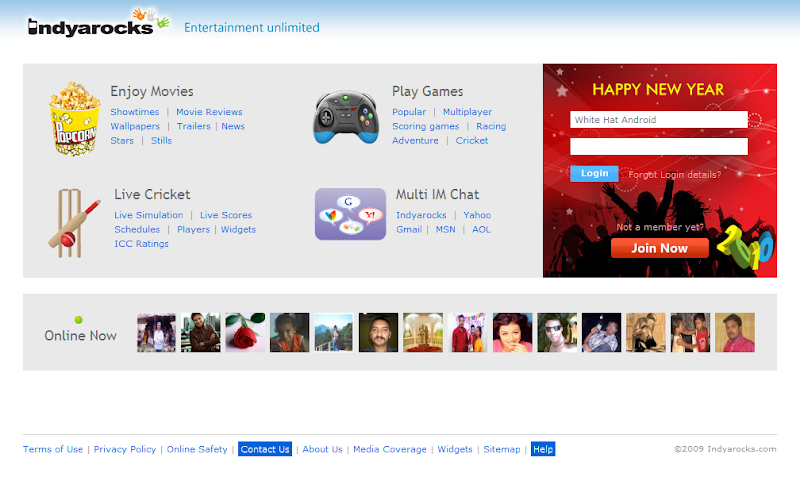Screen dimensions: 800x481
Task: Open the last online user thumbnail
Action: point(735,333)
